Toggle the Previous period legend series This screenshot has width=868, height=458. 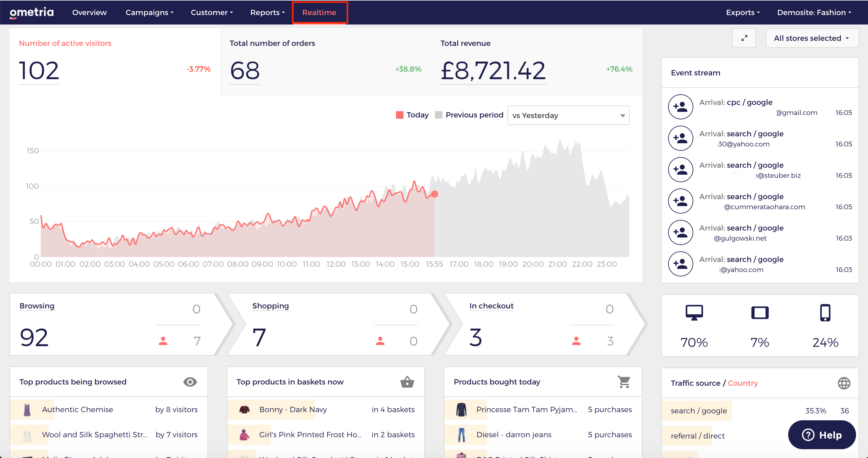coord(469,115)
